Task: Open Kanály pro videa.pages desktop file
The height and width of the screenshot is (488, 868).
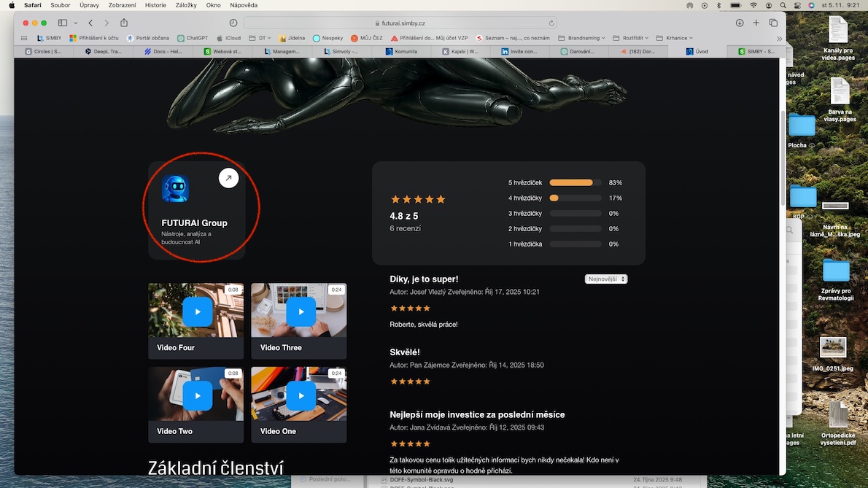Action: coord(838,38)
